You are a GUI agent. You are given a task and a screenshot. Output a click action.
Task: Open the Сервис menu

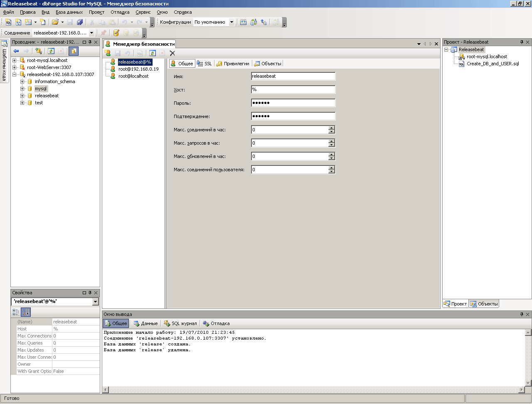(143, 12)
